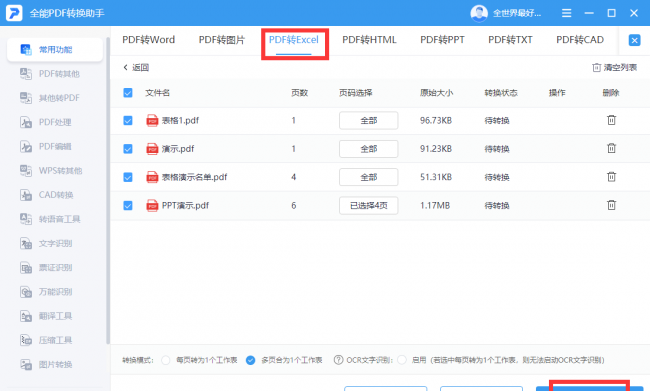Click the 返回 back link
Screen dimensions: 650x391
tap(136, 68)
